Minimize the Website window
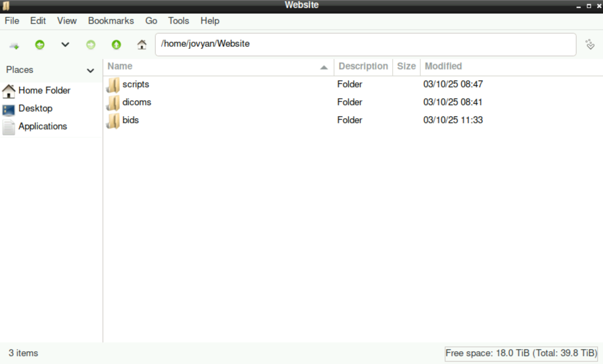Viewport: 603px width, 364px height. click(579, 6)
